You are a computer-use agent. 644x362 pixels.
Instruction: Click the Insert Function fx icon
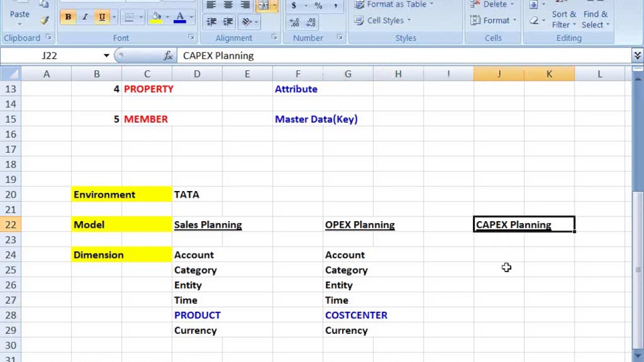(168, 56)
